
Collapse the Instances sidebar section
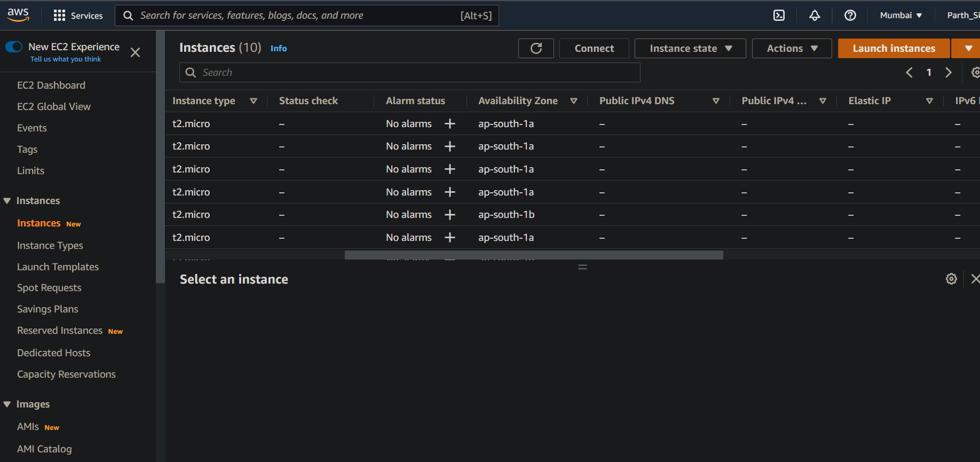tap(7, 201)
